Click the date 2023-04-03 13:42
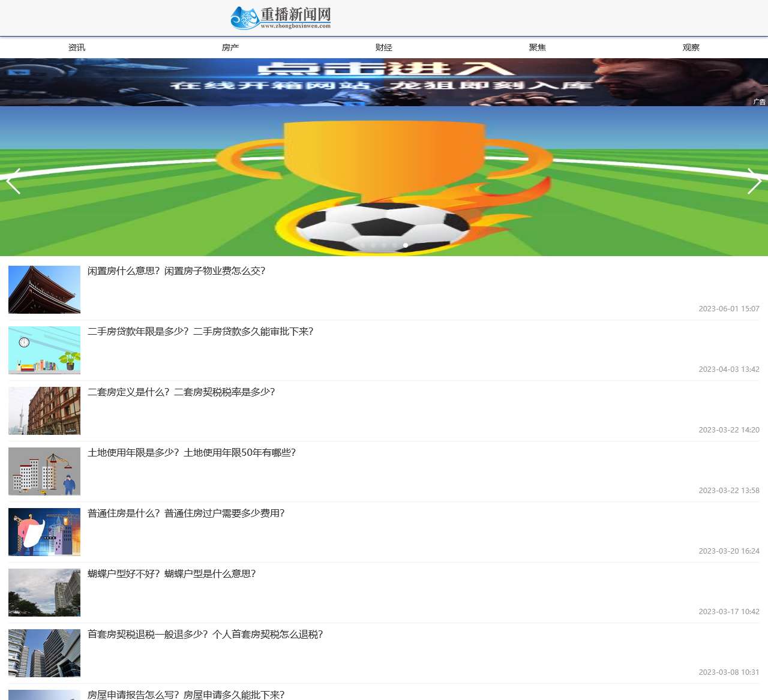Image resolution: width=768 pixels, height=700 pixels. tap(729, 369)
